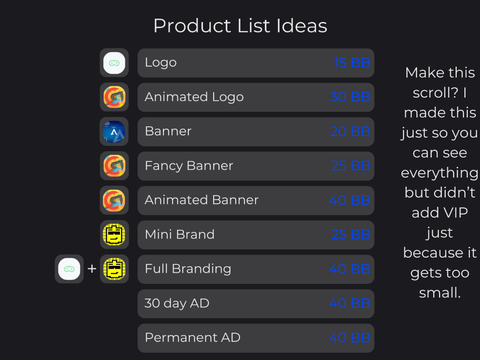
Task: Select the blue icon beside Banner
Action: [x=114, y=131]
